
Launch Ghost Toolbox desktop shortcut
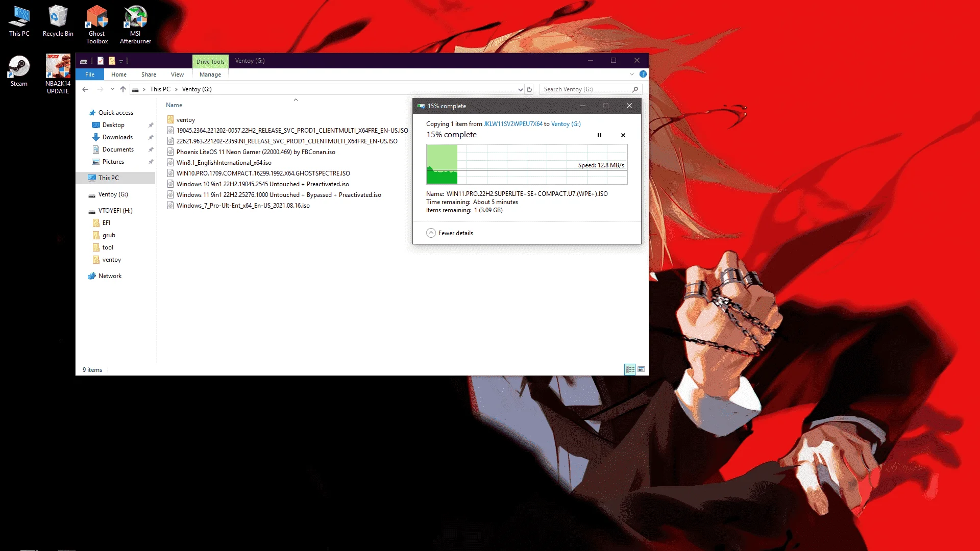96,24
